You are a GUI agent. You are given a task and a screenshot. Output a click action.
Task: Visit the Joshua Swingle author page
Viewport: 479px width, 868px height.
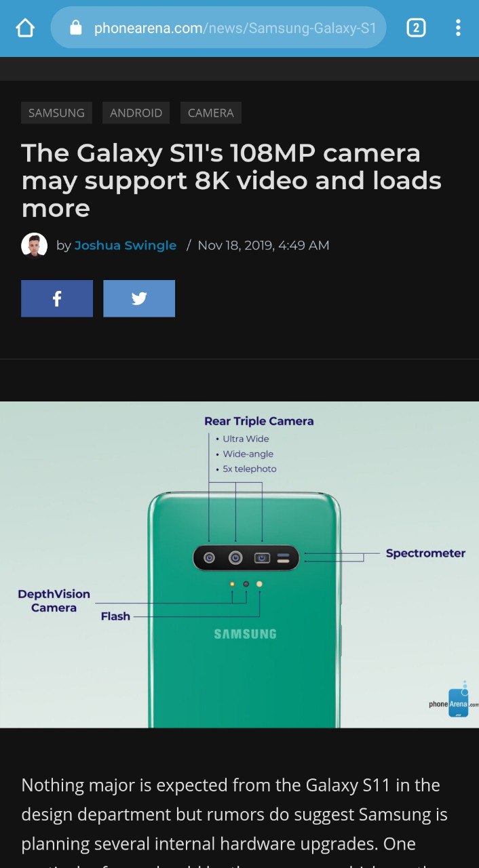coord(126,245)
